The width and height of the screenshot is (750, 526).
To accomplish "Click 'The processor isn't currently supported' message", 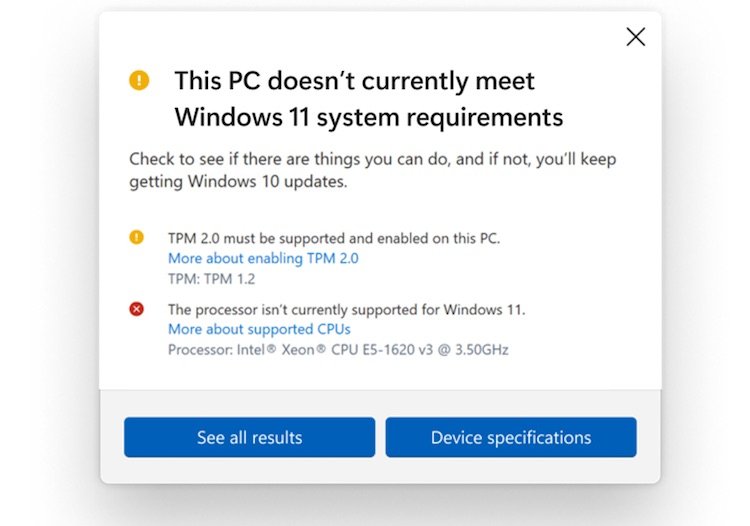I will [x=346, y=310].
